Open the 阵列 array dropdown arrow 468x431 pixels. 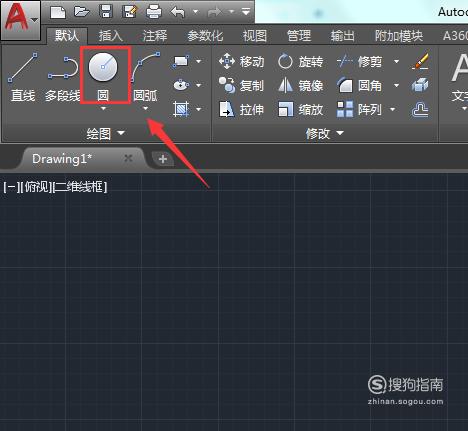pyautogui.click(x=392, y=109)
